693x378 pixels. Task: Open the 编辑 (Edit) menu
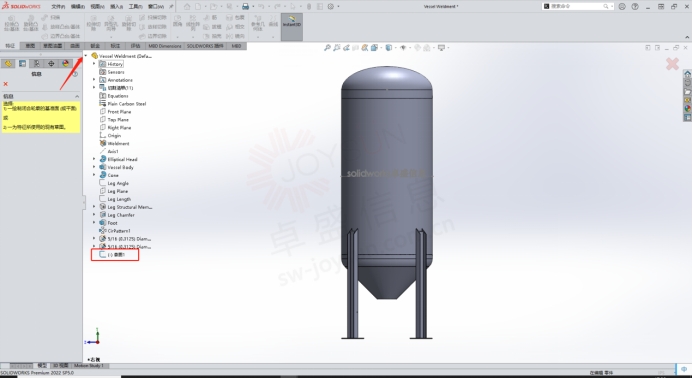[77, 6]
